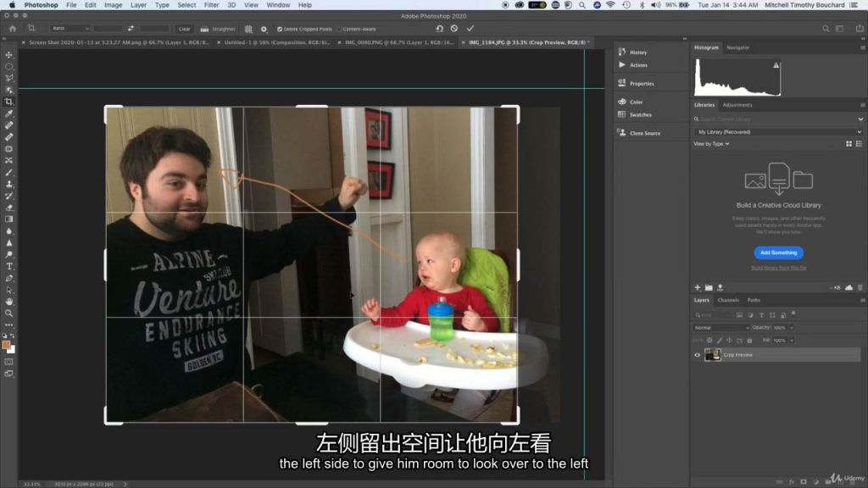Image resolution: width=868 pixels, height=488 pixels.
Task: Toggle lock all padlock icon
Action: 749,341
